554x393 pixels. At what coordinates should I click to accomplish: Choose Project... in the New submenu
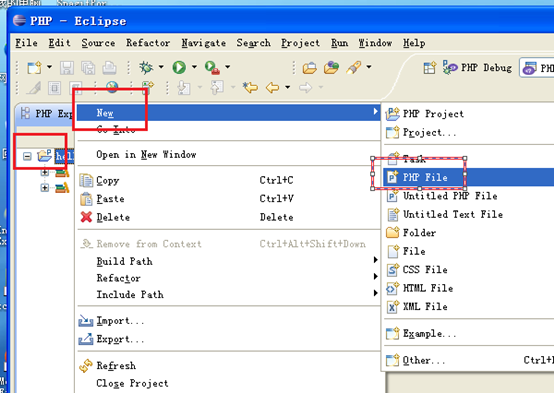point(468,133)
